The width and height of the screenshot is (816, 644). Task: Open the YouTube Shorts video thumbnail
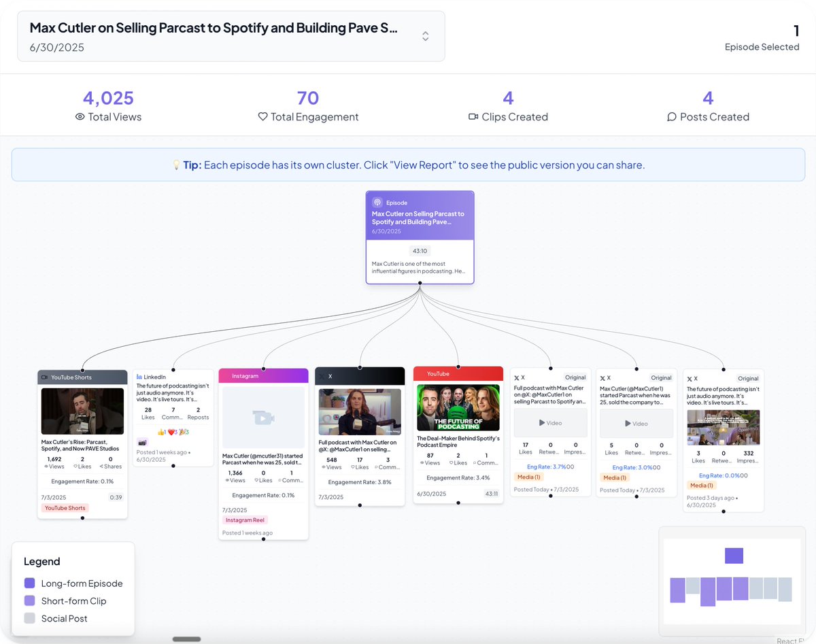pos(82,411)
